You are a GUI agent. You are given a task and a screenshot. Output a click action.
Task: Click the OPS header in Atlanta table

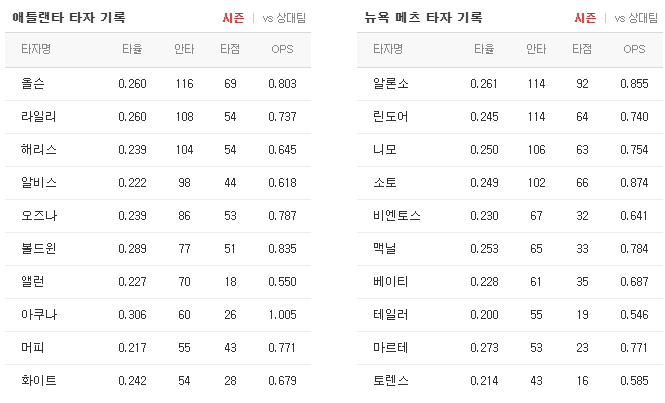click(282, 49)
